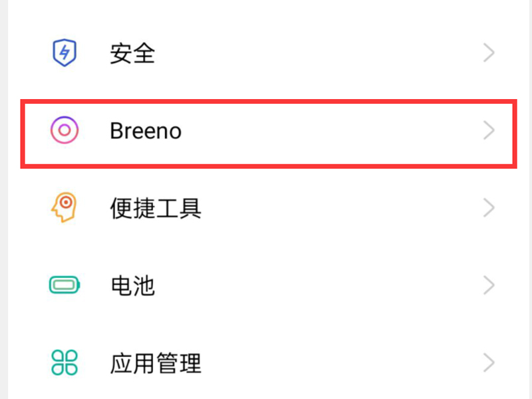Click empty space in the 安全 row
Screen dimensions: 532x399
point(319,53)
